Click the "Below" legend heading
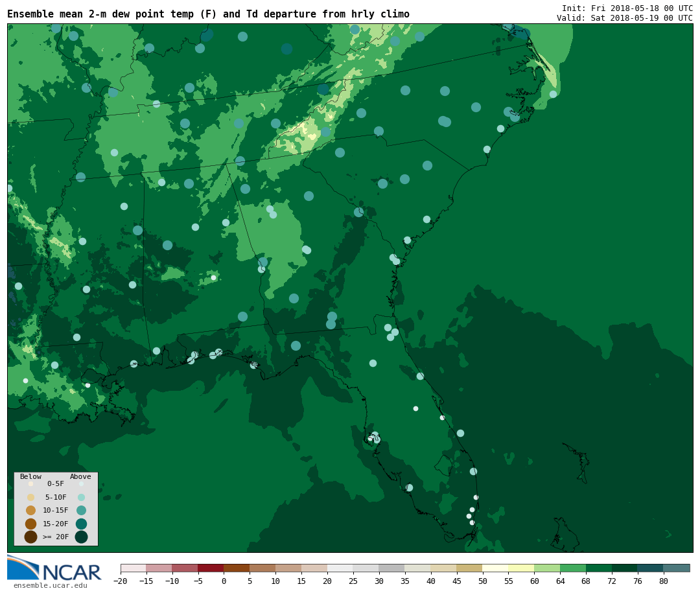The height and width of the screenshot is (593, 700). pyautogui.click(x=31, y=476)
